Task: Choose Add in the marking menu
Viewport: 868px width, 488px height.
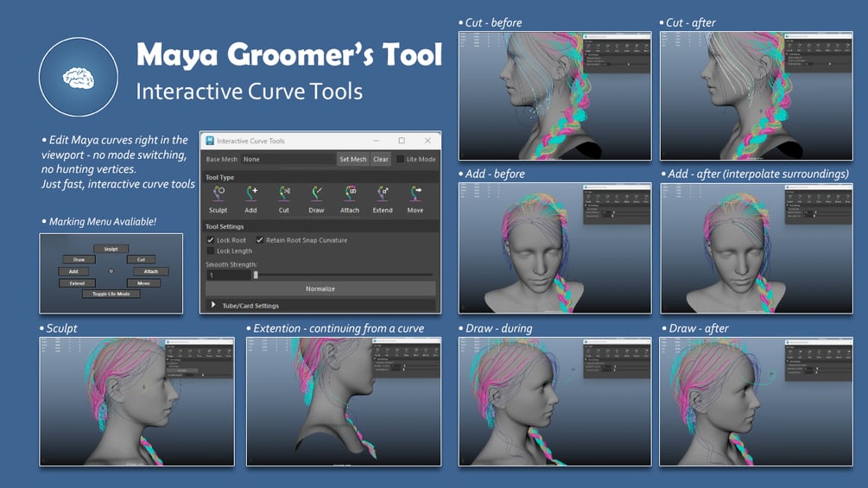Action: [73, 272]
